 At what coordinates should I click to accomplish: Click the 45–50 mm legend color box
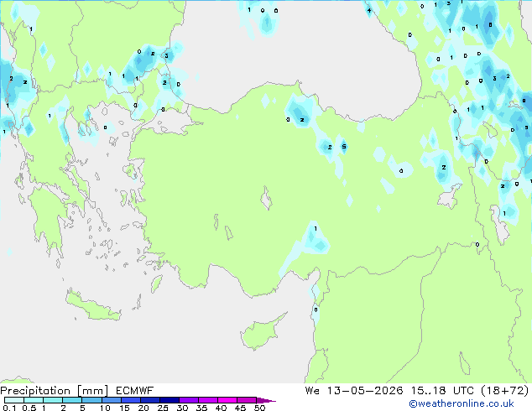point(247,400)
